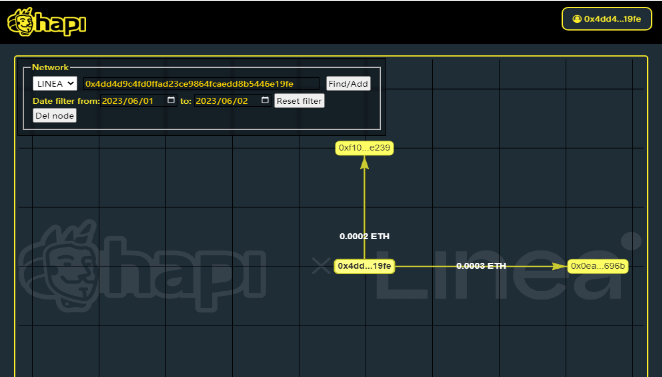Open calendar picker for to date

click(265, 100)
